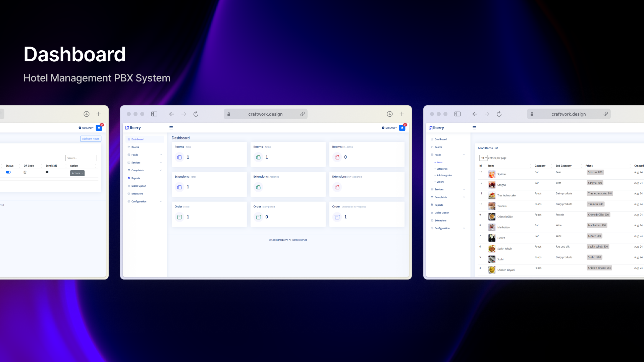
Task: Select Dashboard in the sidebar
Action: [136, 139]
